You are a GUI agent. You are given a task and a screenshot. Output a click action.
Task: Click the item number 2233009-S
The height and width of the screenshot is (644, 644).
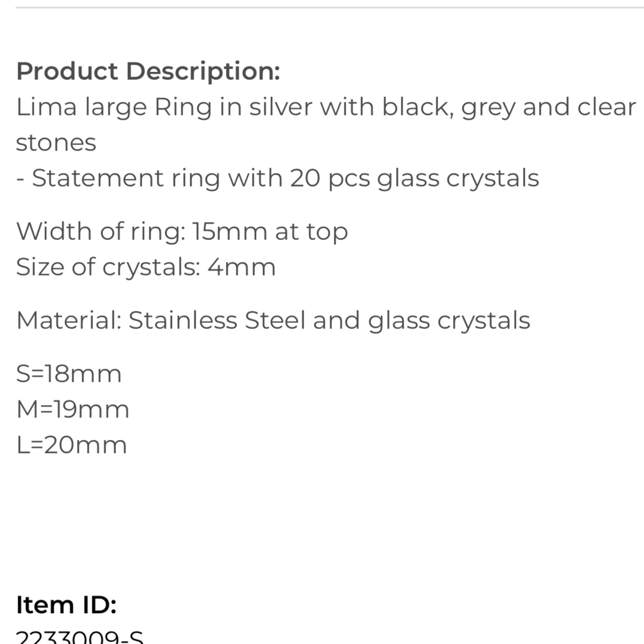80,638
